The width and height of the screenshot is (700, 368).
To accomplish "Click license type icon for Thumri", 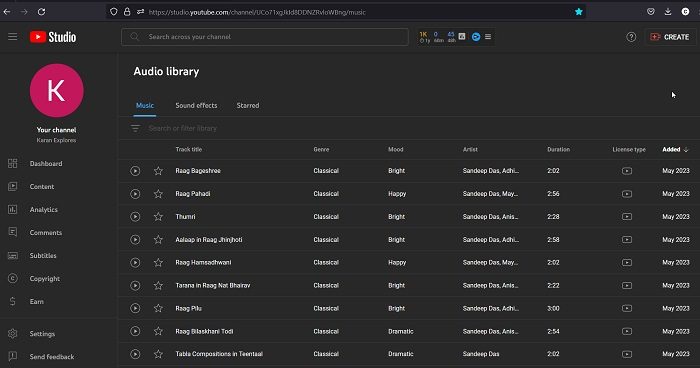I will (627, 217).
